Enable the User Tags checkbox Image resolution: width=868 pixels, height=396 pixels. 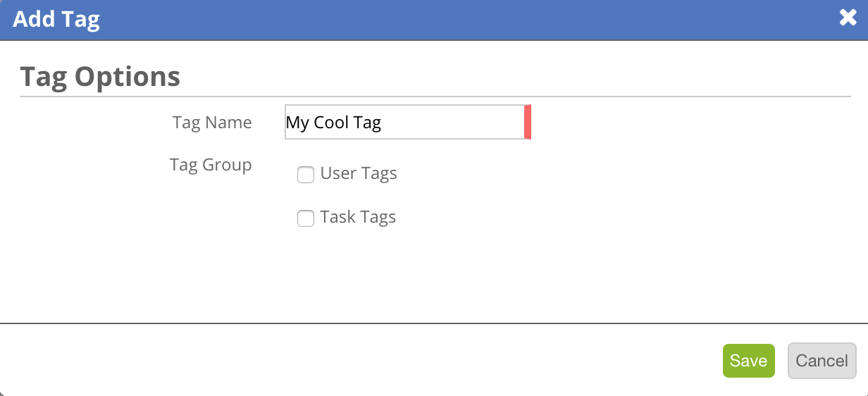coord(305,175)
